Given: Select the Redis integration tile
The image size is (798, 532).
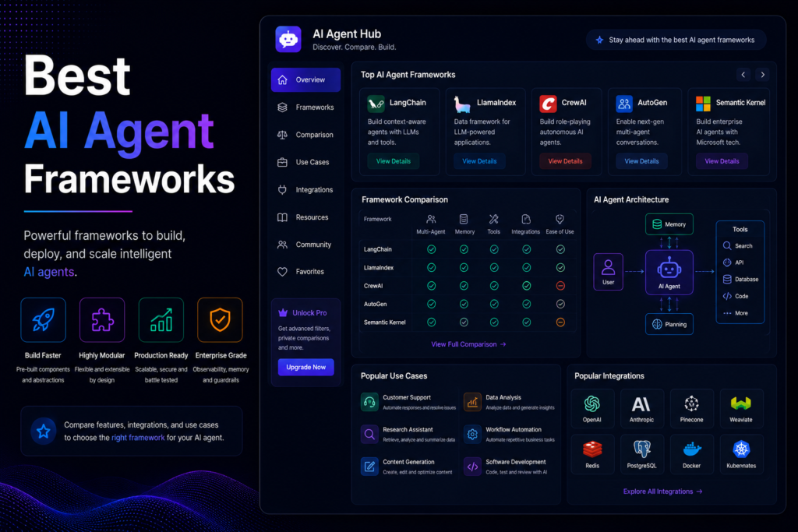Looking at the screenshot, I should pyautogui.click(x=592, y=453).
